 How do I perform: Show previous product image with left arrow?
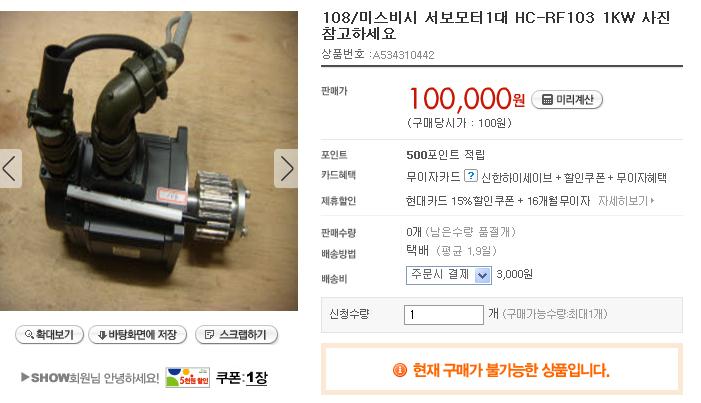pyautogui.click(x=10, y=169)
